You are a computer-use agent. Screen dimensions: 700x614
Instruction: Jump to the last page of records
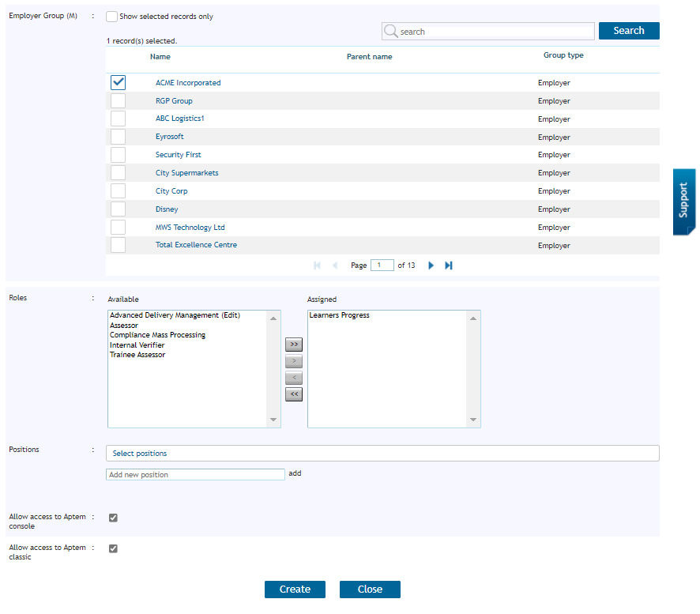(448, 265)
